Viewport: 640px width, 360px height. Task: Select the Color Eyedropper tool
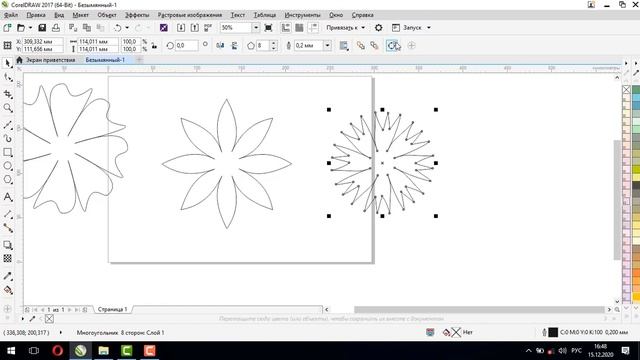coord(7,276)
